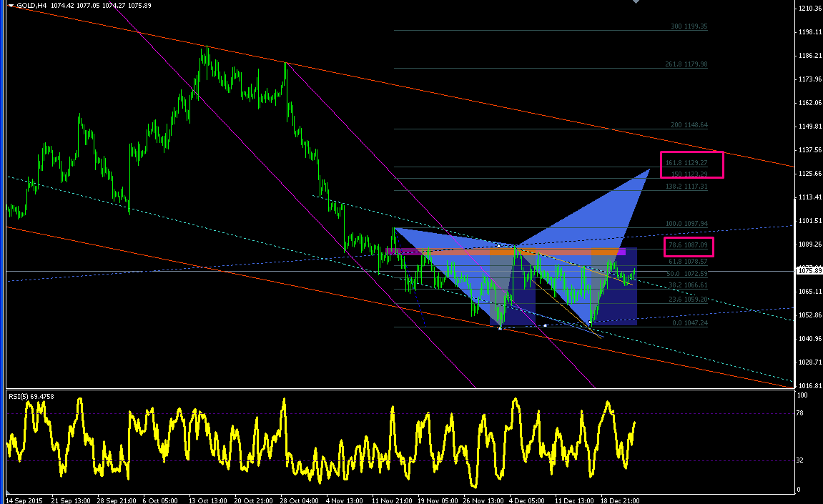Select Fibonacci level label 138.2 1117.31

click(686, 187)
